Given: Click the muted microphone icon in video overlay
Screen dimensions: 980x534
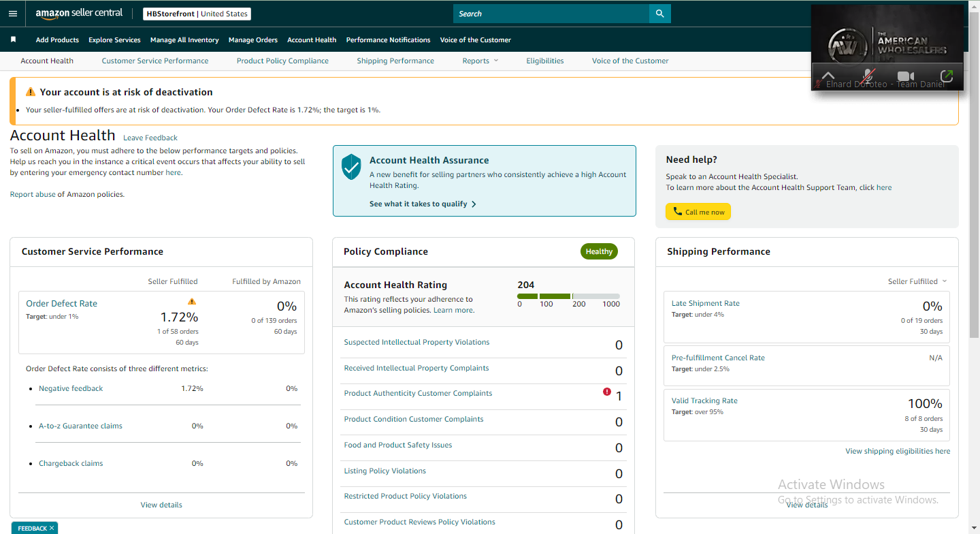Looking at the screenshot, I should tap(868, 76).
